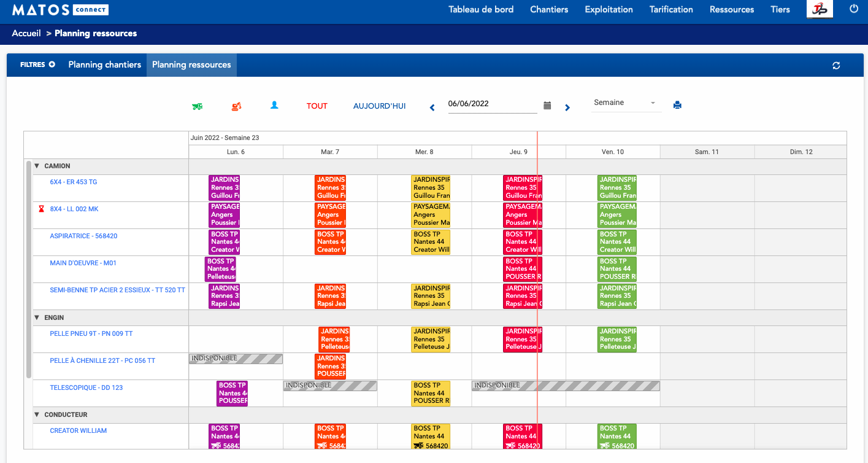868x463 pixels.
Task: Select orange Tuesday block on 8X4 - LL 002 MK row
Action: [x=330, y=214]
